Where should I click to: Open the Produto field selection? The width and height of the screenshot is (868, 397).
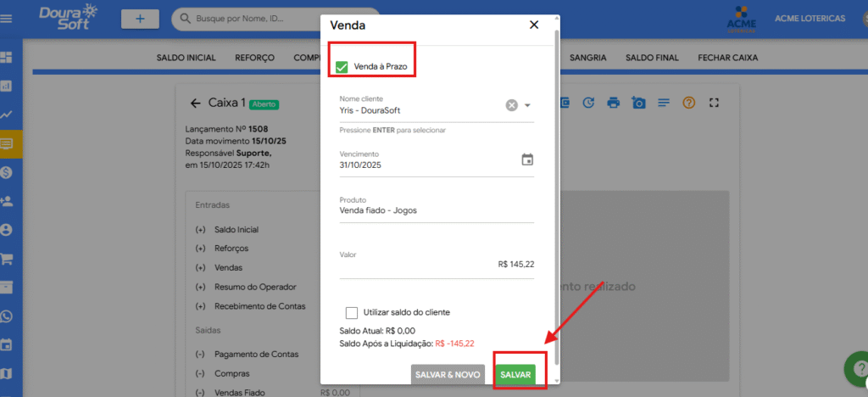[436, 210]
